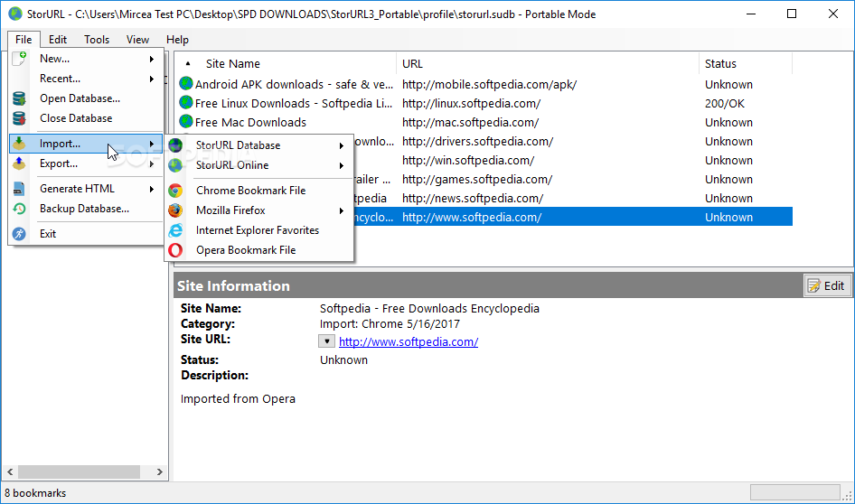The height and width of the screenshot is (504, 855).
Task: Click the Edit button in Site Information
Action: 827,285
